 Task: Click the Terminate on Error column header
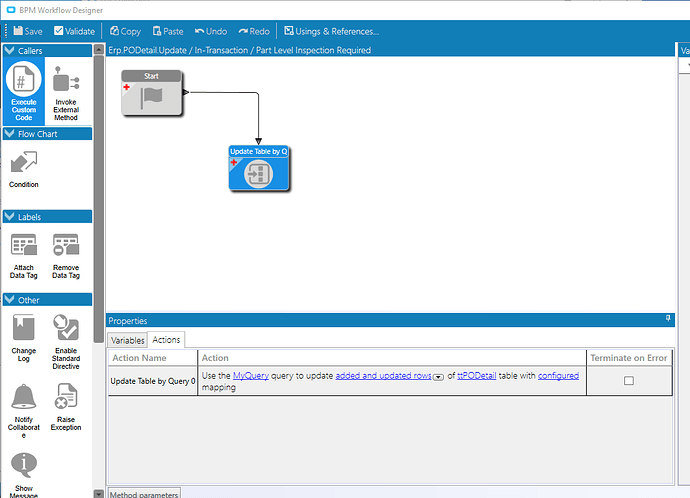[x=629, y=358]
